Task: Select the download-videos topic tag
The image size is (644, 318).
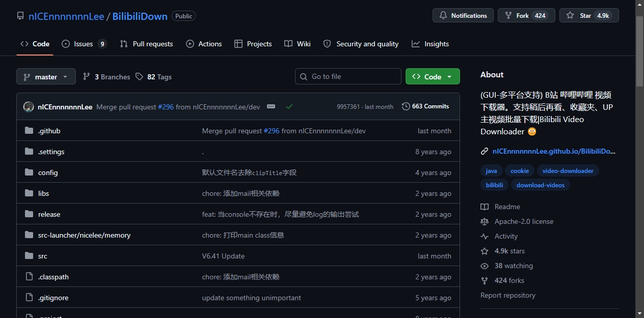Action: (x=541, y=185)
